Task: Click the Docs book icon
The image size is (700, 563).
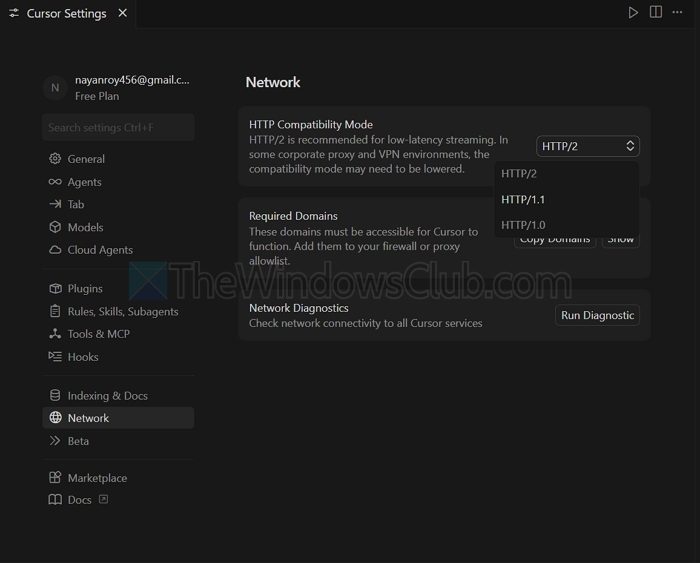Action: coord(55,499)
